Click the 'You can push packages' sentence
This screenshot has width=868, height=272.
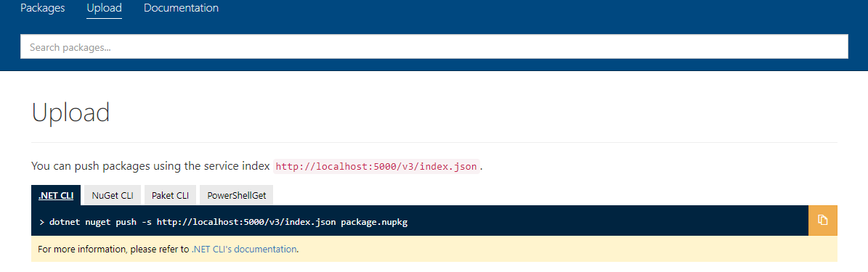tap(151, 166)
